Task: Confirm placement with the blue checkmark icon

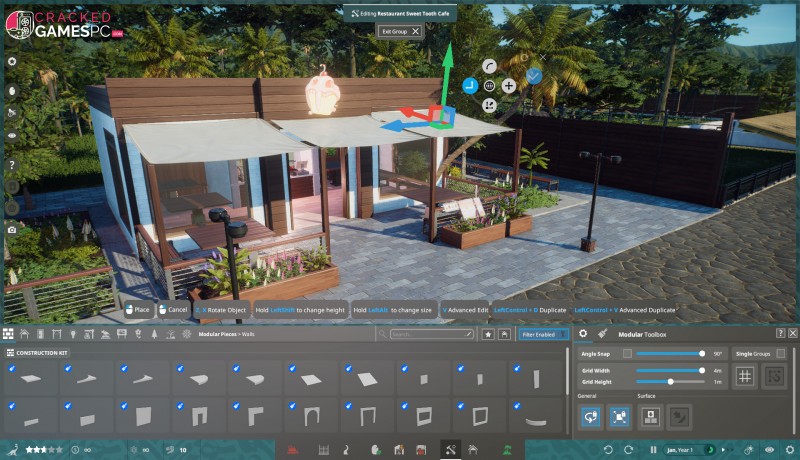Action: coord(534,75)
